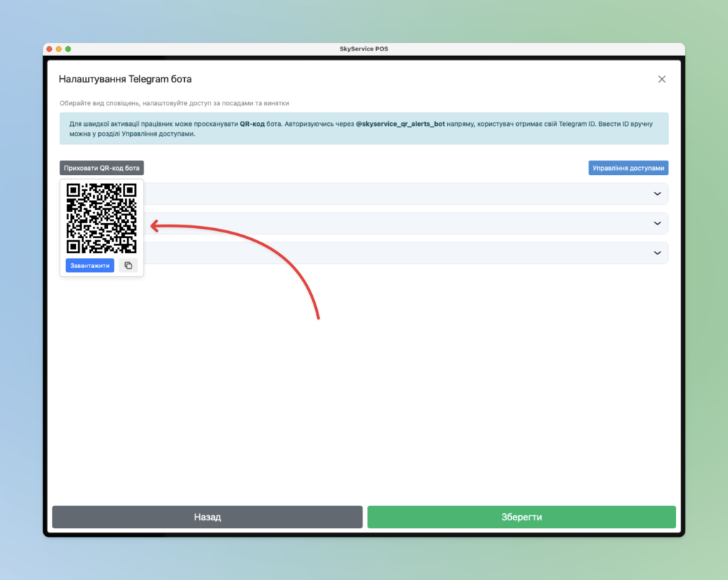This screenshot has height=580, width=728.
Task: Expand the second collapsed settings section chevron
Action: (657, 223)
